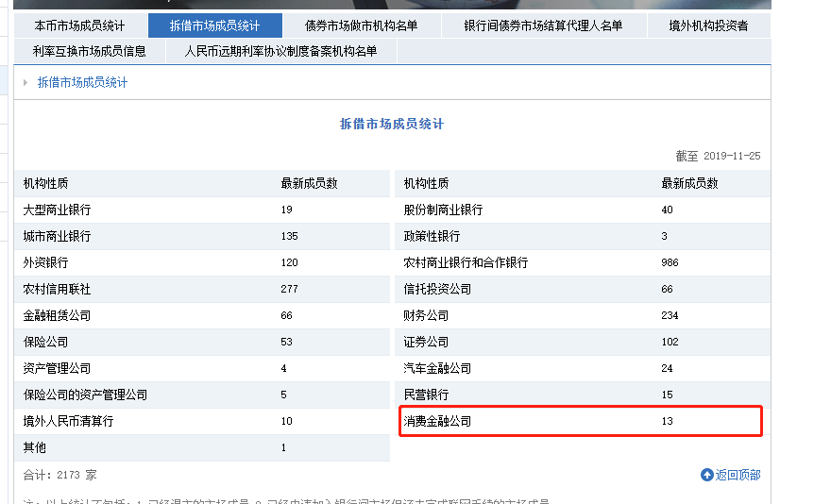This screenshot has height=504, width=831.
Task: Select the 农村商业银行和合作银行 row label
Action: pos(466,263)
